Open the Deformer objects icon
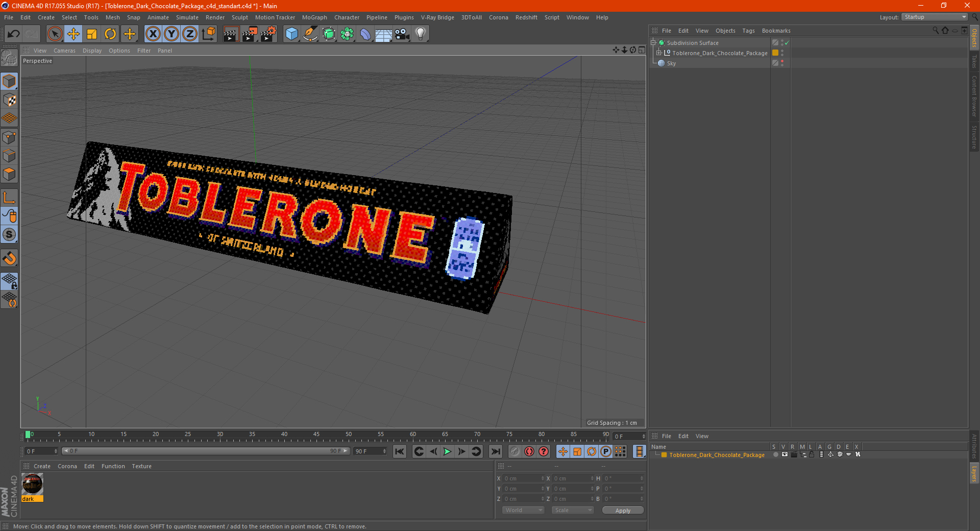Image resolution: width=980 pixels, height=531 pixels. [x=365, y=34]
